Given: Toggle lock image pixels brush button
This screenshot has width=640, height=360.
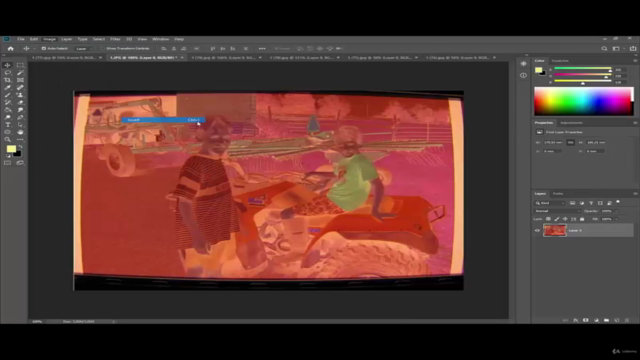Looking at the screenshot, I should pos(557,219).
